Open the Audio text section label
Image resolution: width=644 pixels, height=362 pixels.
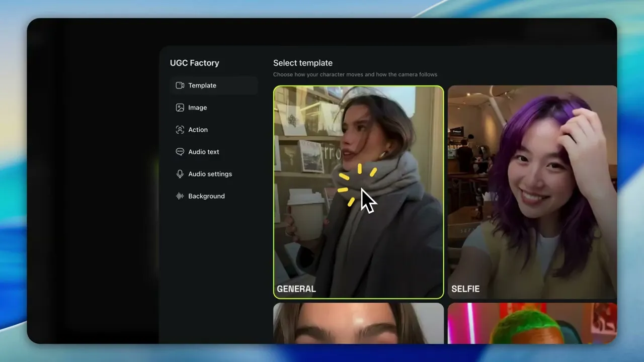pos(204,152)
